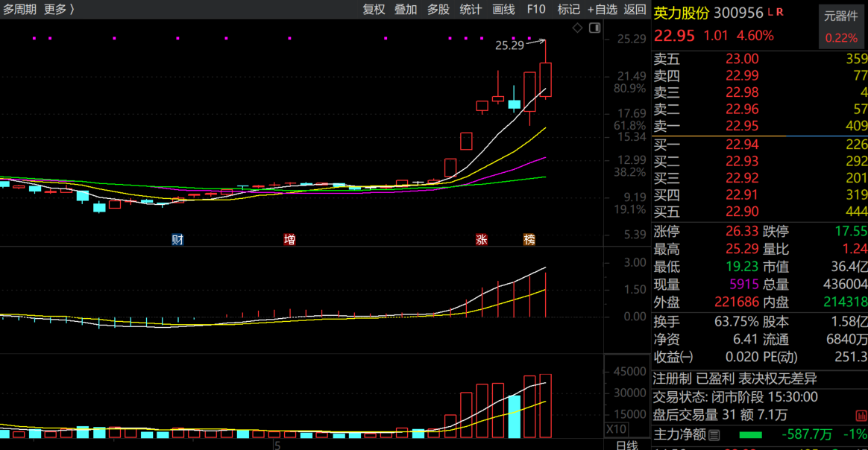This screenshot has width=868, height=450.
Task: Click the diamond marker icon above the chart
Action: [577, 28]
